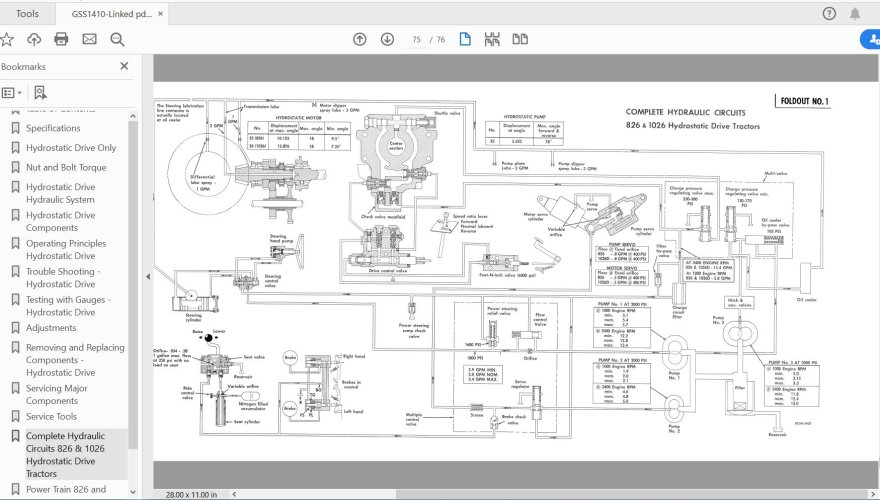Go to next page arrow
The height and width of the screenshot is (500, 880).
pos(387,39)
